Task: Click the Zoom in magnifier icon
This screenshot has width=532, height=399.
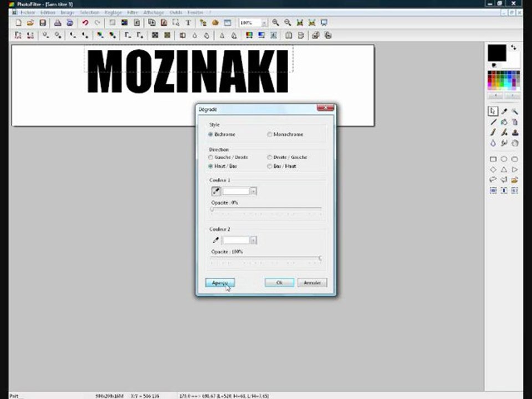Action: (275, 23)
